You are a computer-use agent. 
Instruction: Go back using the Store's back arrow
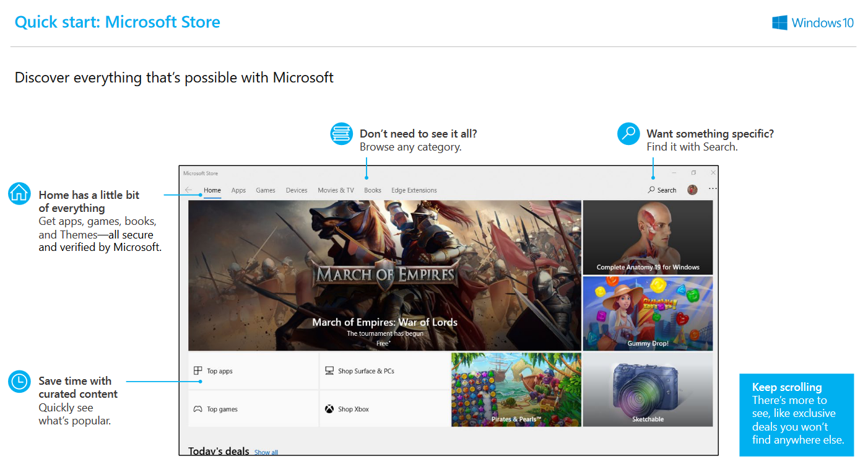[188, 190]
